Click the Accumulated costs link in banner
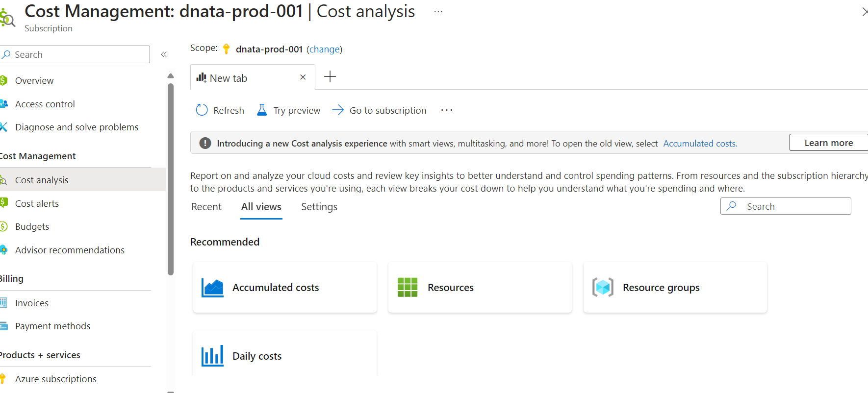 click(x=700, y=144)
